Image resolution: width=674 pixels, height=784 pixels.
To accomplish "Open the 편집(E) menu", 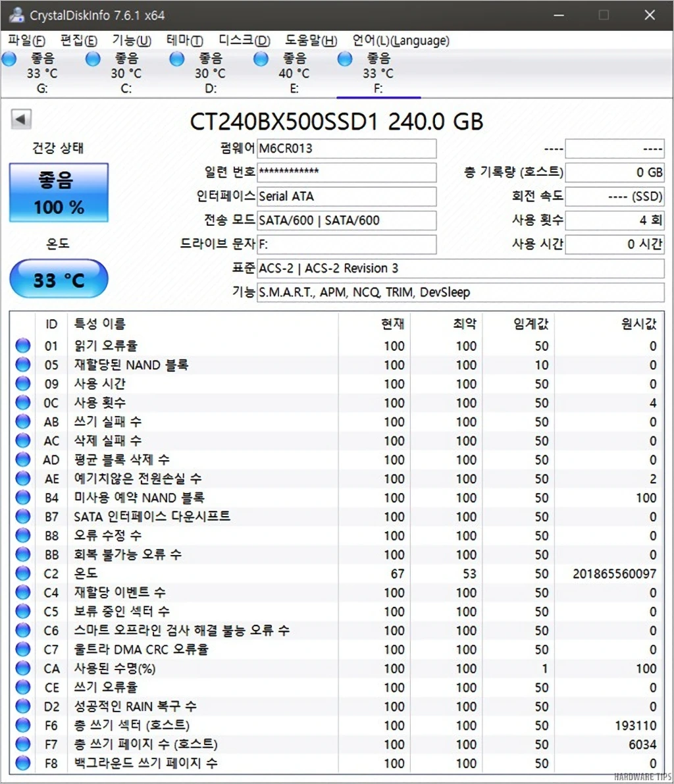I will point(78,41).
